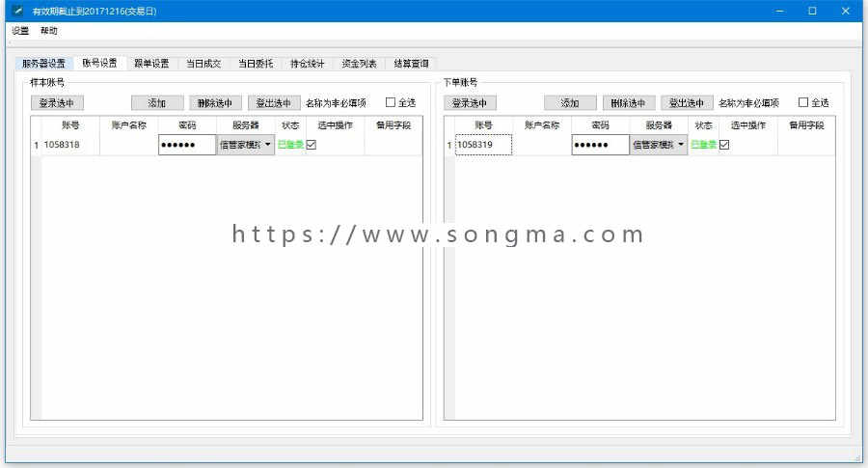Image resolution: width=868 pixels, height=468 pixels.
Task: Click 服务器 column header in 下单账号 table
Action: pyautogui.click(x=659, y=125)
